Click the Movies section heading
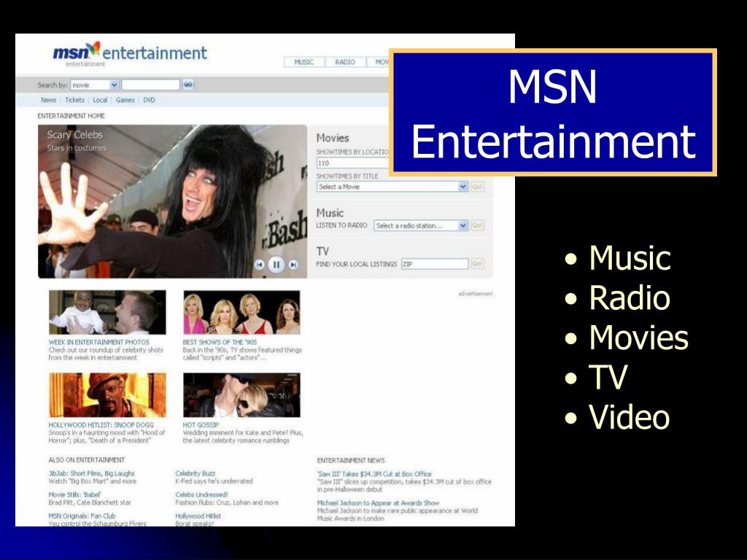 point(333,138)
